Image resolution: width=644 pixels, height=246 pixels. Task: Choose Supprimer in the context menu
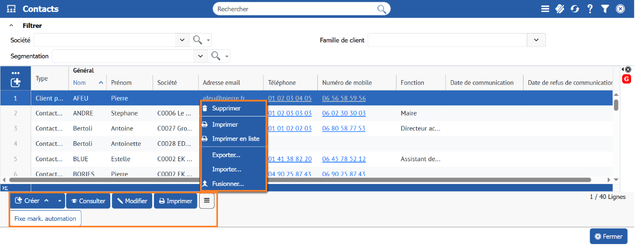226,108
